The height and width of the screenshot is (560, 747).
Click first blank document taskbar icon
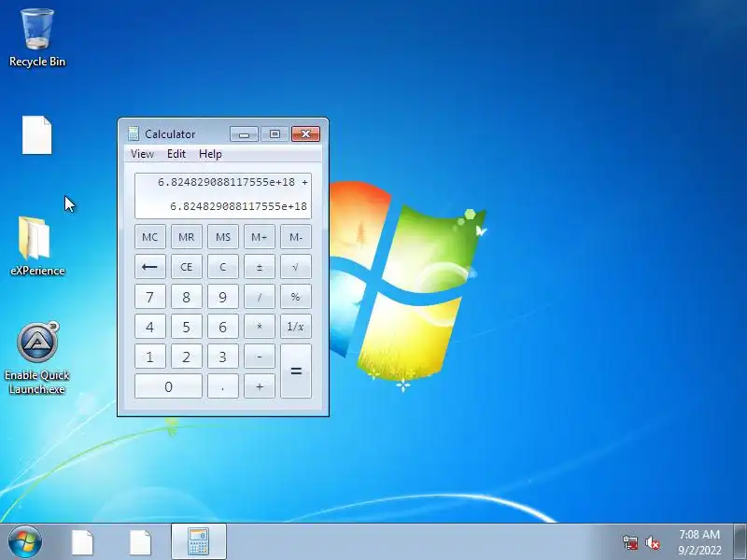(82, 542)
